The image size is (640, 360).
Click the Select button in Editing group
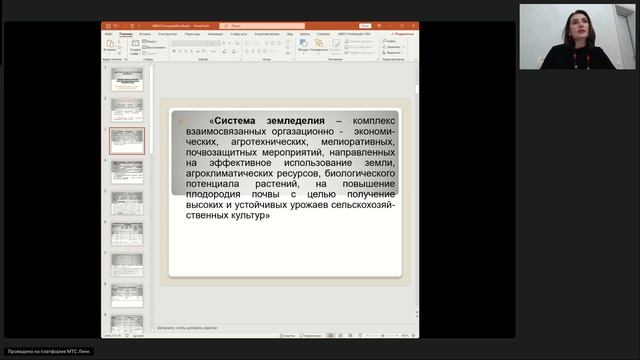[x=392, y=53]
